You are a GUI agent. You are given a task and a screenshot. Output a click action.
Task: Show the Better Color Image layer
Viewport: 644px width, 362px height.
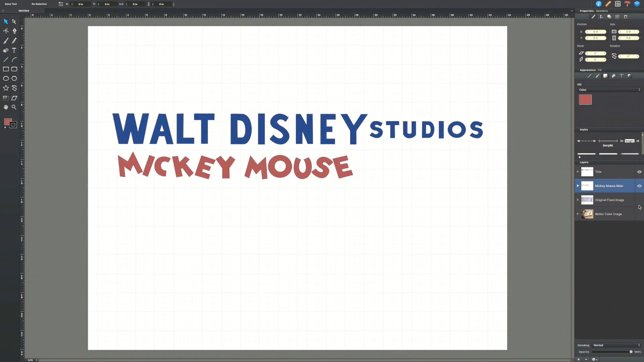[639, 214]
